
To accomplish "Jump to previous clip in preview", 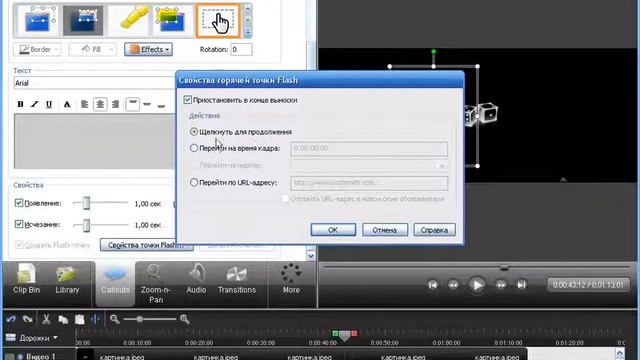I will coord(433,285).
